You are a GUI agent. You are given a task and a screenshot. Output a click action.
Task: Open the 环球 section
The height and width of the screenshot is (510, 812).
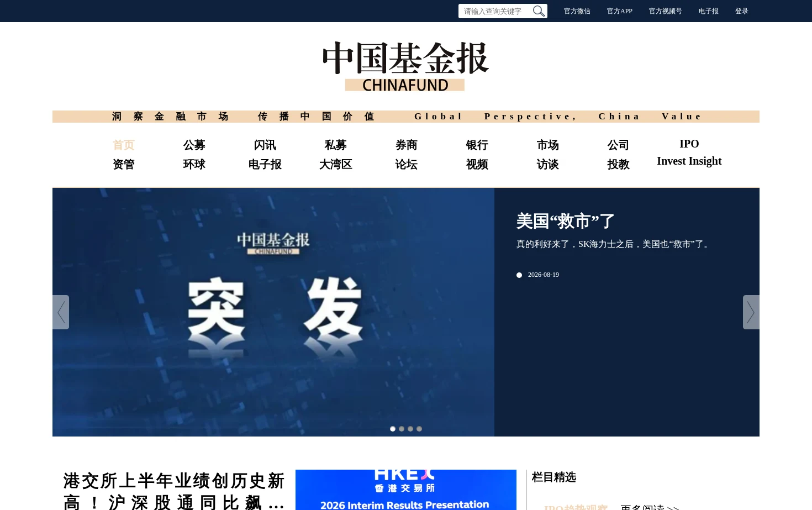pyautogui.click(x=194, y=164)
